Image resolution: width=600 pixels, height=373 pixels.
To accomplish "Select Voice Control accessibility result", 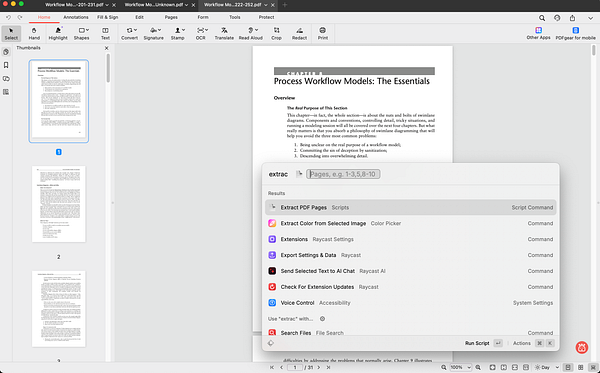I will point(410,303).
